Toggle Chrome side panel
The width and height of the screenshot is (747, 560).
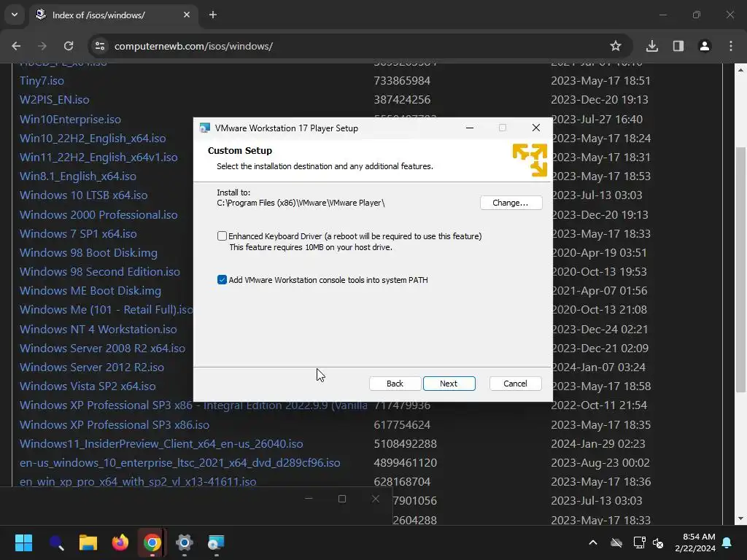tap(678, 46)
